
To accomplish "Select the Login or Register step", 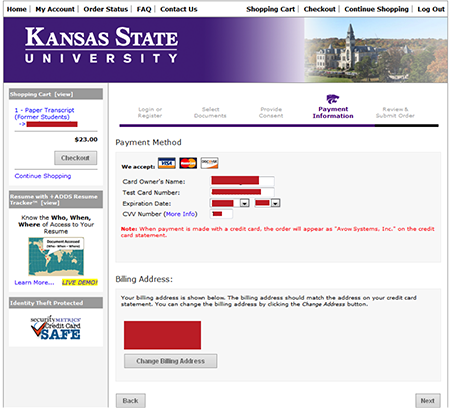I will 150,112.
